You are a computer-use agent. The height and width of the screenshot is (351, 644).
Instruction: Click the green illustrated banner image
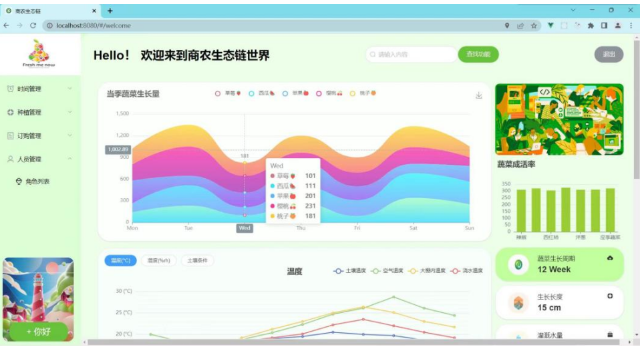coord(559,119)
